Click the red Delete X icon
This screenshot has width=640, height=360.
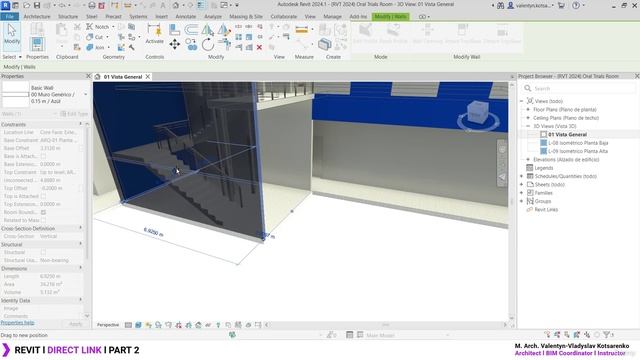[259, 47]
